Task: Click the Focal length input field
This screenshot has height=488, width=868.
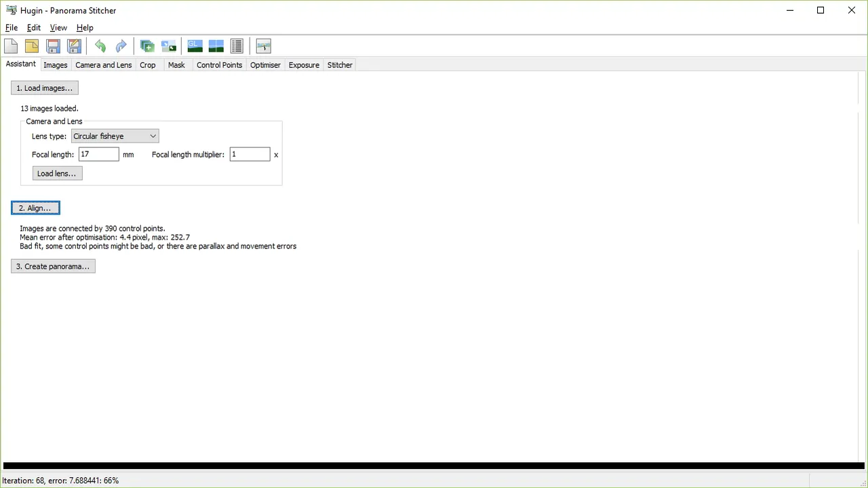Action: click(99, 155)
